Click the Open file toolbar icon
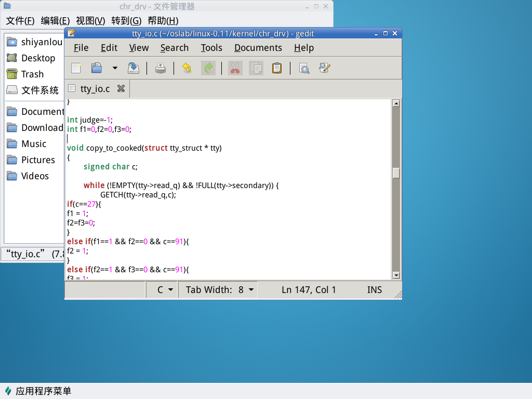The width and height of the screenshot is (532, 399). (x=97, y=68)
